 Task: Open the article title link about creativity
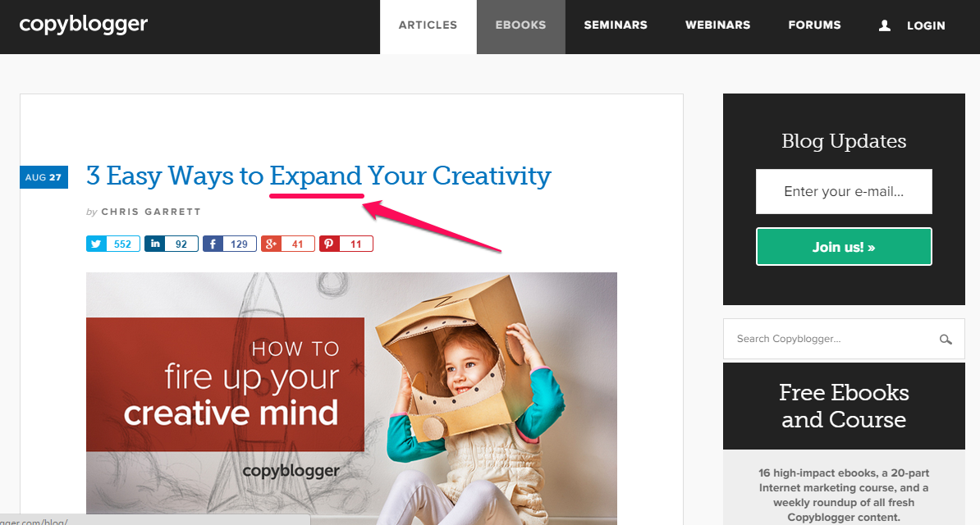pyautogui.click(x=318, y=176)
